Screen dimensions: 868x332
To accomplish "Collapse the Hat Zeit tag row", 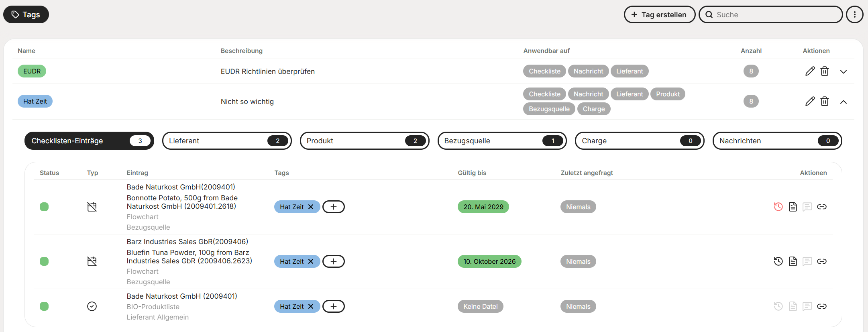I will (843, 102).
